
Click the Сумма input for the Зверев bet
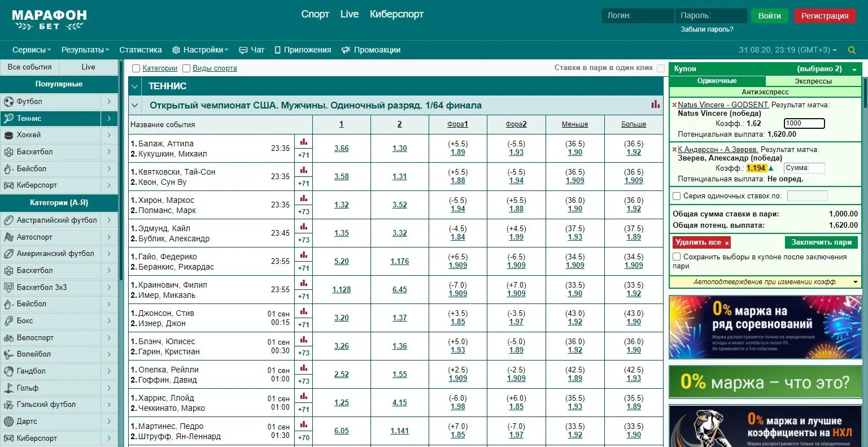tap(804, 168)
